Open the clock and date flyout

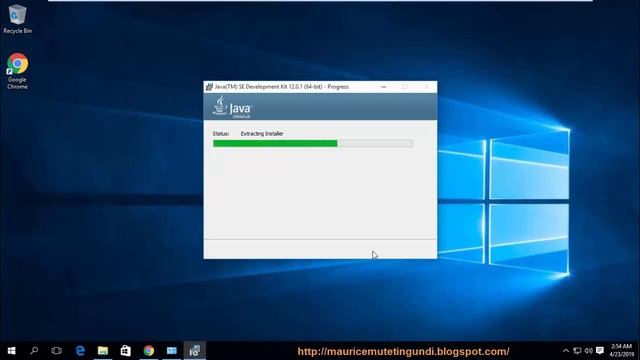[x=621, y=351]
